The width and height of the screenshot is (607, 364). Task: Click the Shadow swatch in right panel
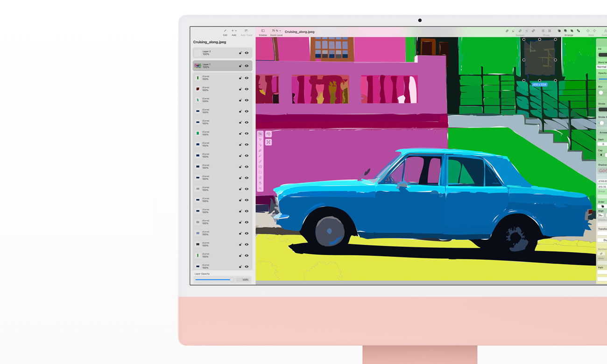coord(603,171)
